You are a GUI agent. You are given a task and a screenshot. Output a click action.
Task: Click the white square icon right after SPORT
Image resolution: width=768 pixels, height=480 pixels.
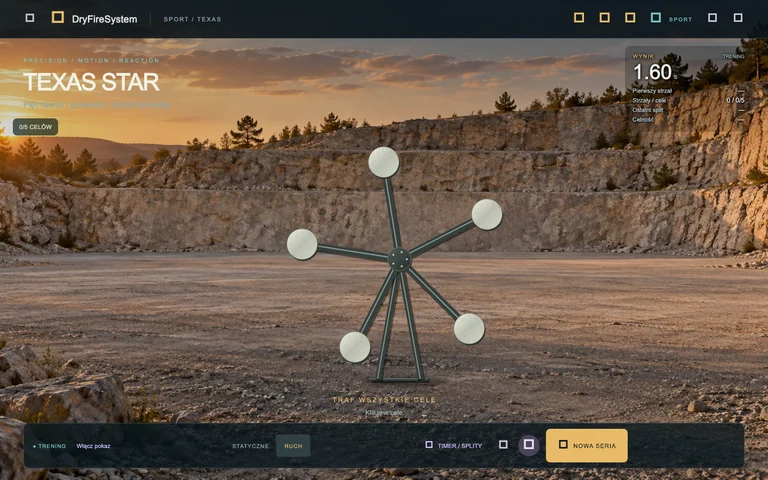(713, 18)
